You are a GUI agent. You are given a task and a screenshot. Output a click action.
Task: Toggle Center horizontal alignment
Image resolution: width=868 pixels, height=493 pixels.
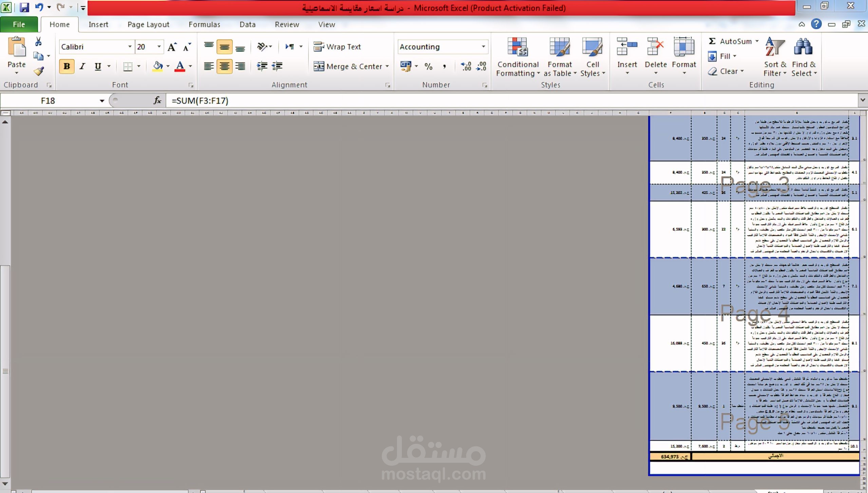pyautogui.click(x=224, y=66)
